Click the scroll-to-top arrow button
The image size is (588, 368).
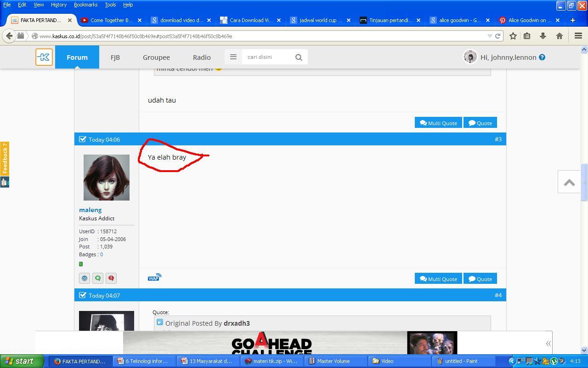point(569,182)
